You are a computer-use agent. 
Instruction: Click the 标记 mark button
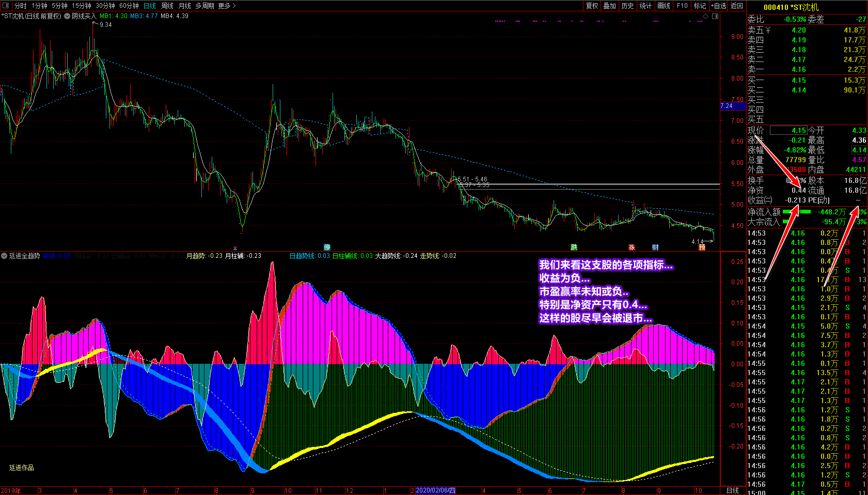[x=700, y=6]
